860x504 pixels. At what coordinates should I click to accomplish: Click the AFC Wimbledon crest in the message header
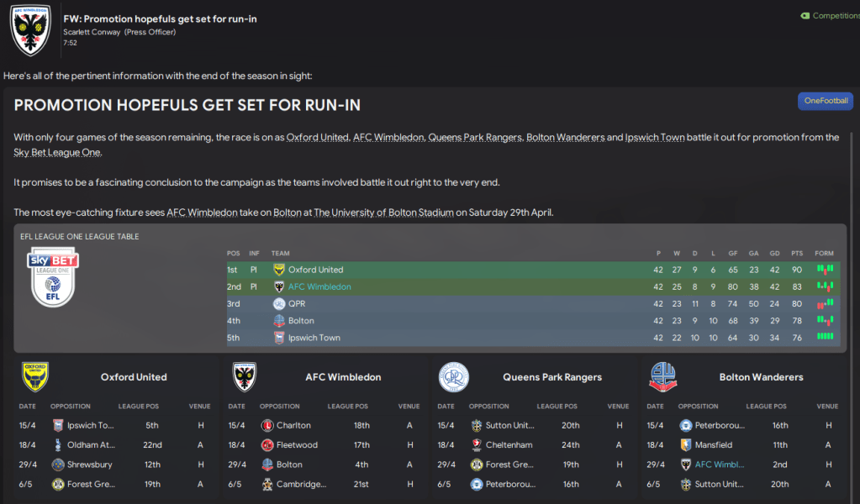coord(30,29)
